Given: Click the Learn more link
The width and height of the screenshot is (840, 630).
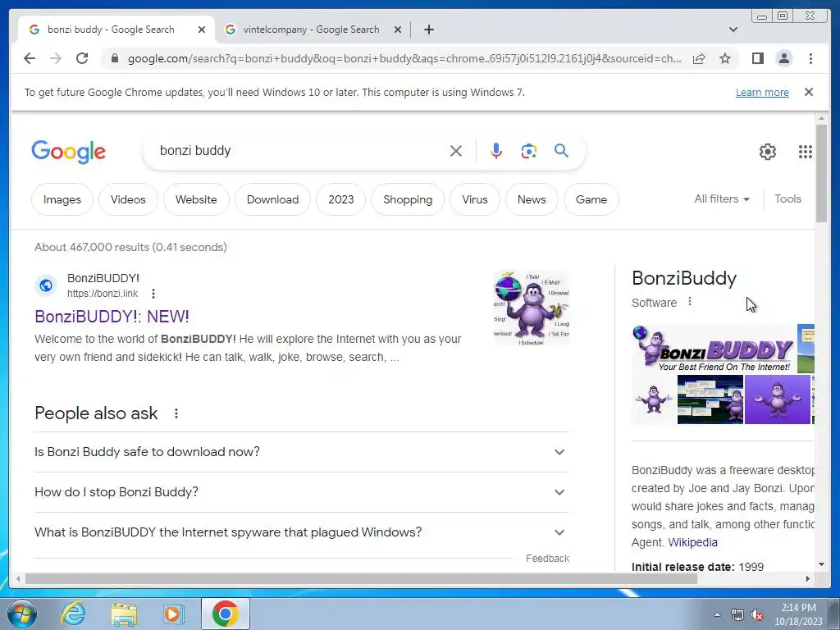Looking at the screenshot, I should coord(762,92).
